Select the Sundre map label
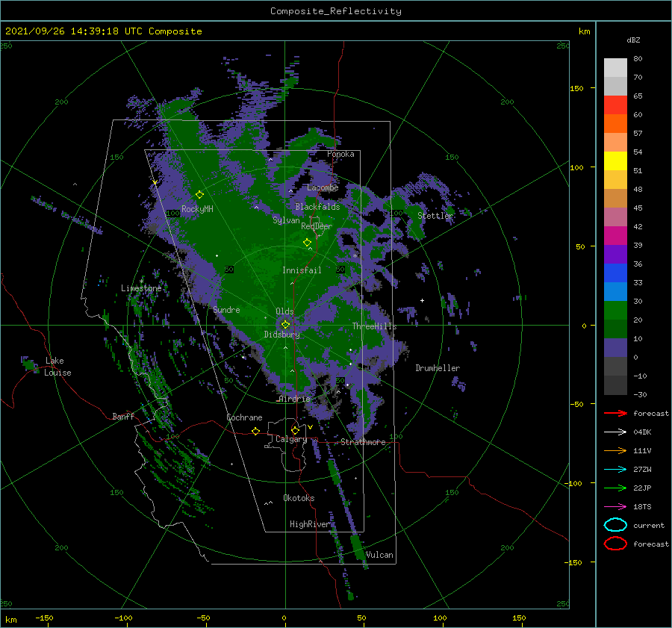 [226, 309]
